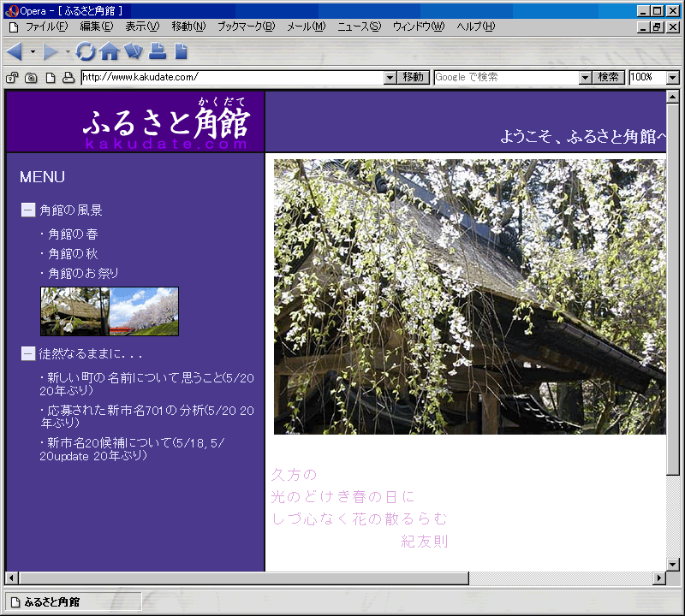This screenshot has height=616, width=685.
Task: Open the 編集(E) menu
Action: 97,27
